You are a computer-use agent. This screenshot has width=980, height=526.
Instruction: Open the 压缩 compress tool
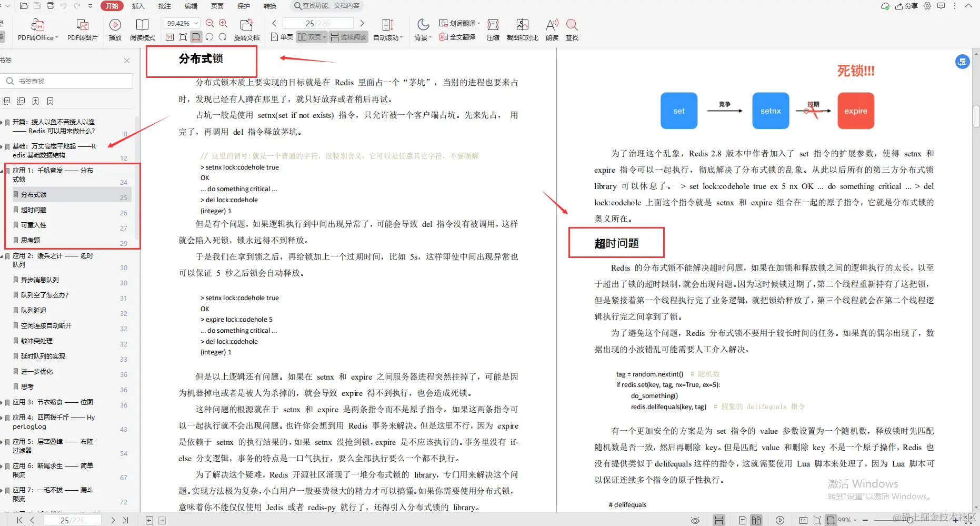(493, 29)
